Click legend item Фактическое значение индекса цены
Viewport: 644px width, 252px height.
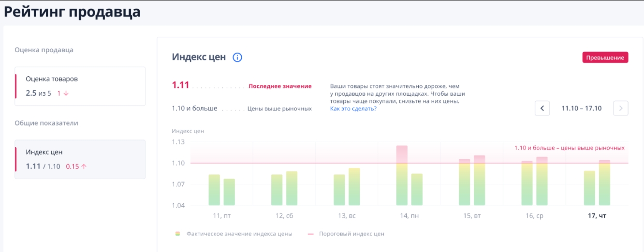(234, 234)
